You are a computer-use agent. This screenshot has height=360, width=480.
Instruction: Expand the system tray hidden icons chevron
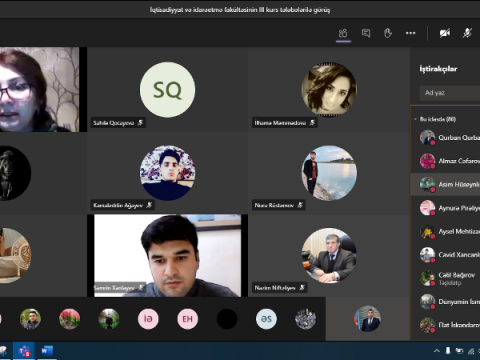[437, 351]
